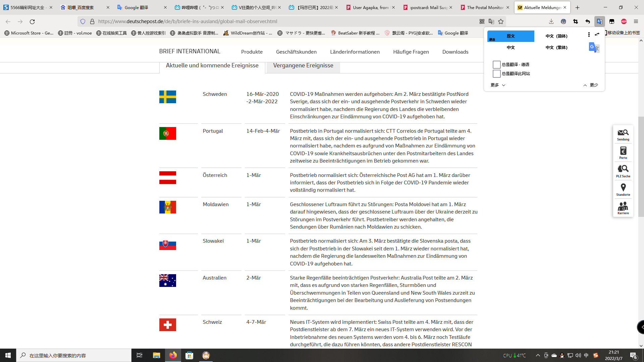This screenshot has width=644, height=362.
Task: Open the Geschäftskunden navigation menu
Action: (296, 52)
